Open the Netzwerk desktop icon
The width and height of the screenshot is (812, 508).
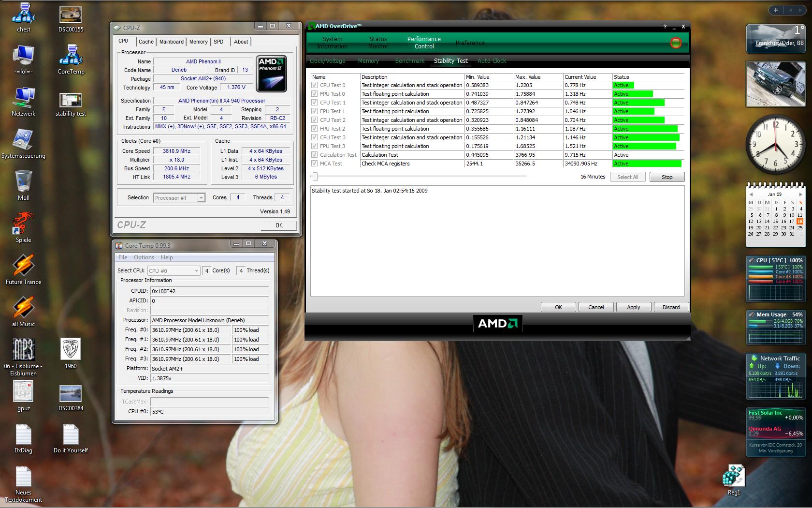point(23,102)
